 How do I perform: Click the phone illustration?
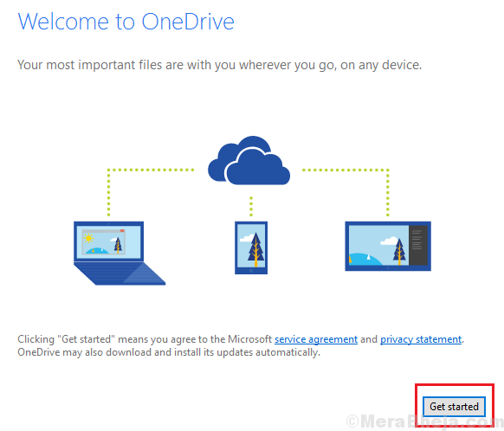click(x=251, y=248)
